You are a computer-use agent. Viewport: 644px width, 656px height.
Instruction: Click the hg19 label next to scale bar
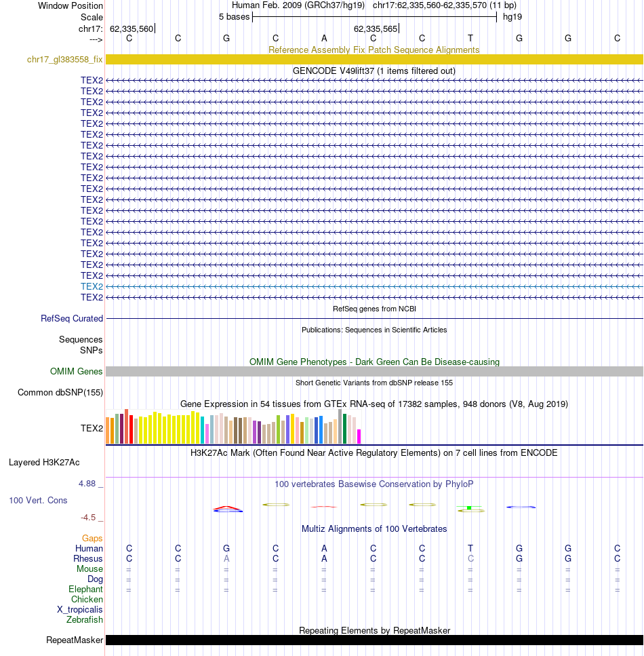coord(512,17)
